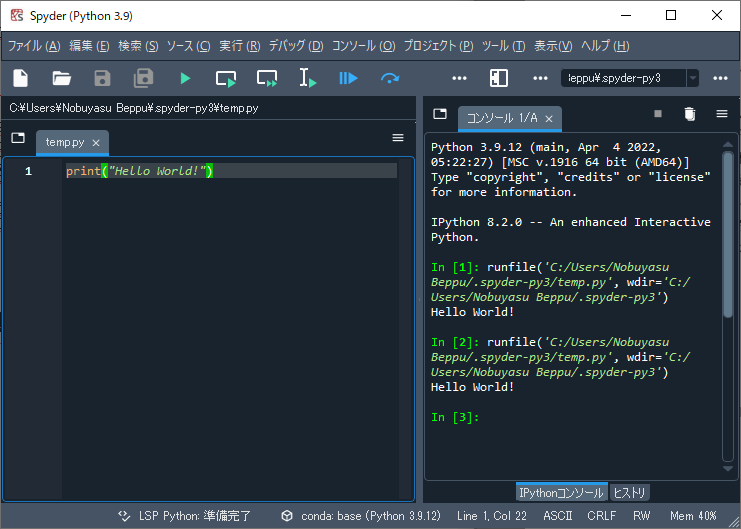Open the console pane hamburger options menu

click(x=721, y=115)
